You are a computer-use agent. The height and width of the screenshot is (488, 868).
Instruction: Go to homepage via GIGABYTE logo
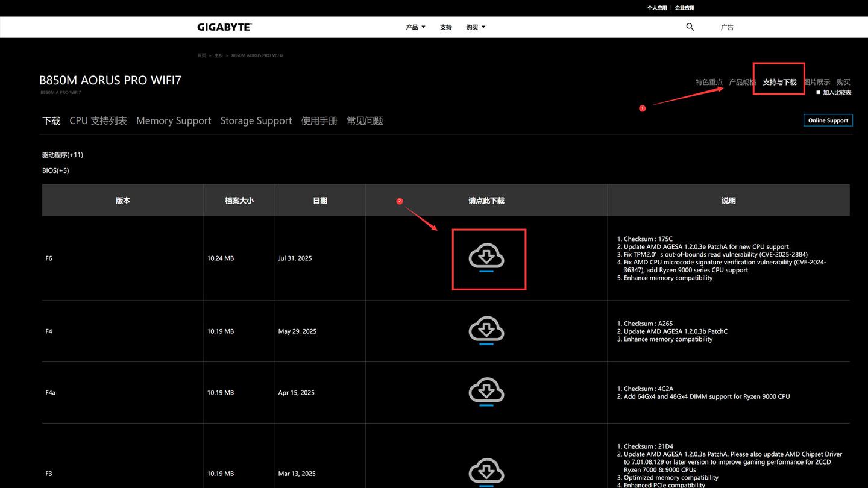pyautogui.click(x=224, y=27)
